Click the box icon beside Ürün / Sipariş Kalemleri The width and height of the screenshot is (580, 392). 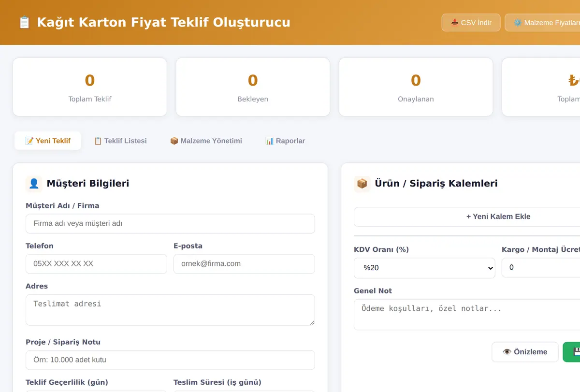tap(362, 184)
